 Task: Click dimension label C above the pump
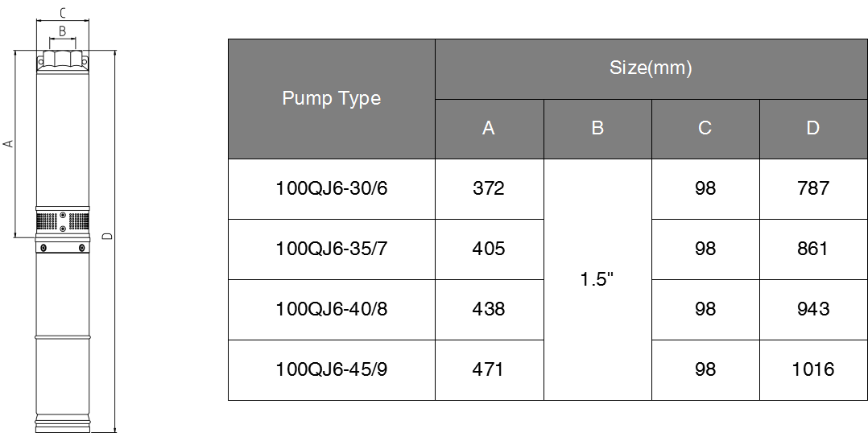63,14
